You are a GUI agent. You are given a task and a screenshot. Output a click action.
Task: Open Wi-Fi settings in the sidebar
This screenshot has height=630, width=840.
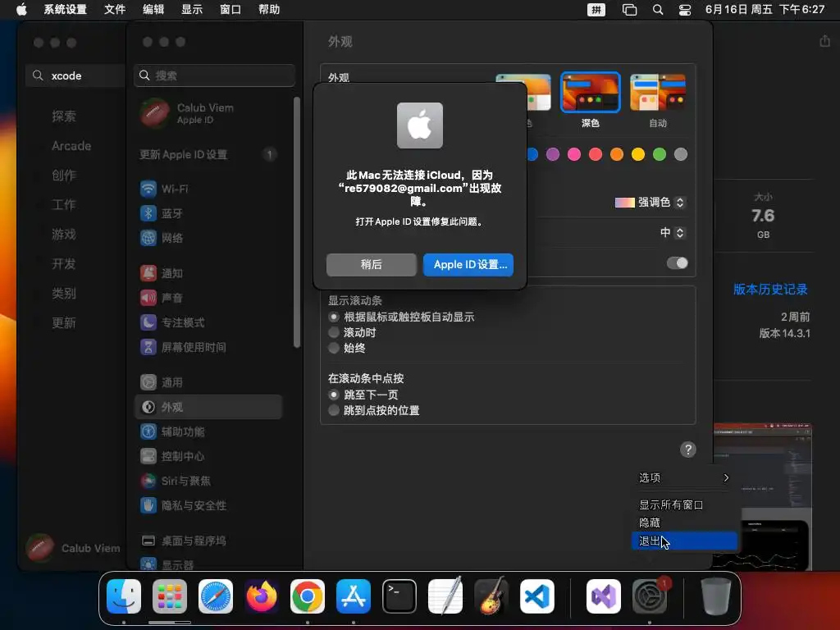[x=208, y=189]
